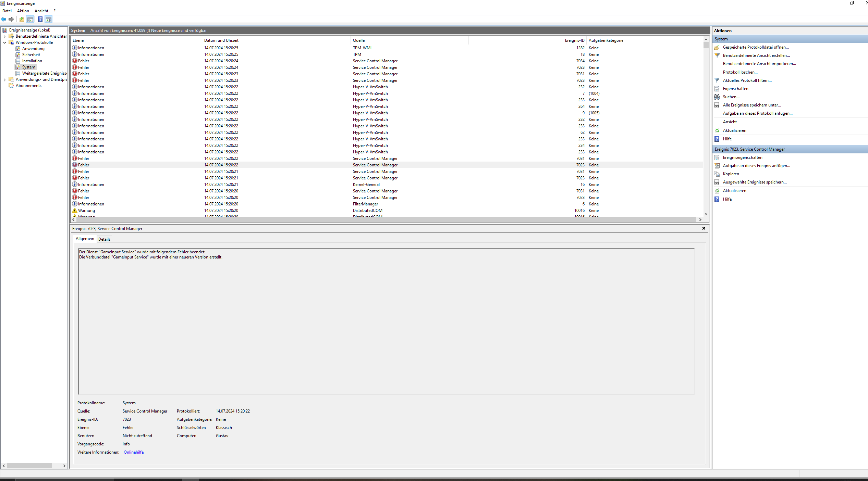868x481 pixels.
Task: Click the filter icon for Aktuelles Protokoll filtern
Action: click(717, 80)
